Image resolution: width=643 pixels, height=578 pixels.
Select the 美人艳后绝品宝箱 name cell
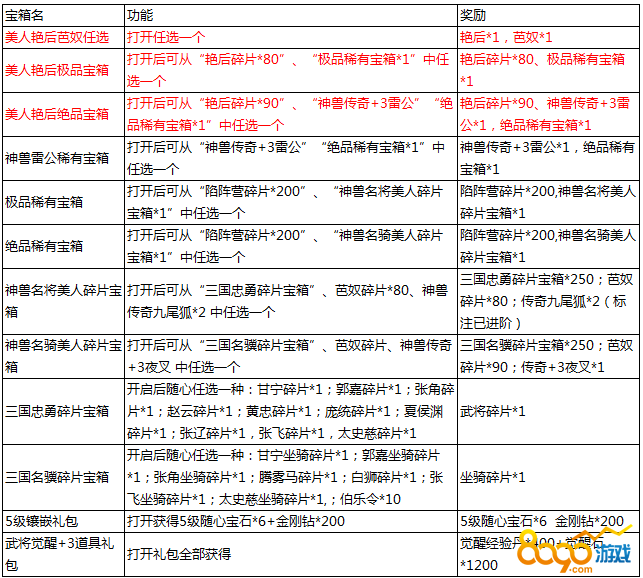tap(57, 114)
